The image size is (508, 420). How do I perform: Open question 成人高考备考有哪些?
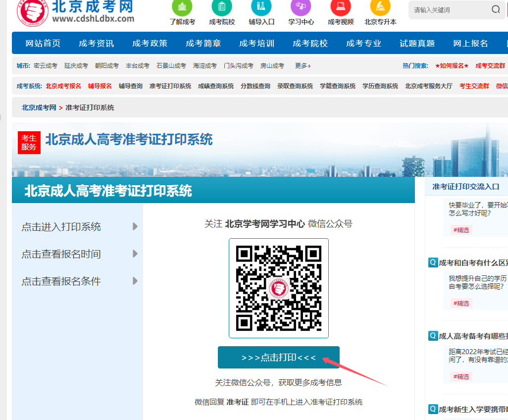click(473, 336)
